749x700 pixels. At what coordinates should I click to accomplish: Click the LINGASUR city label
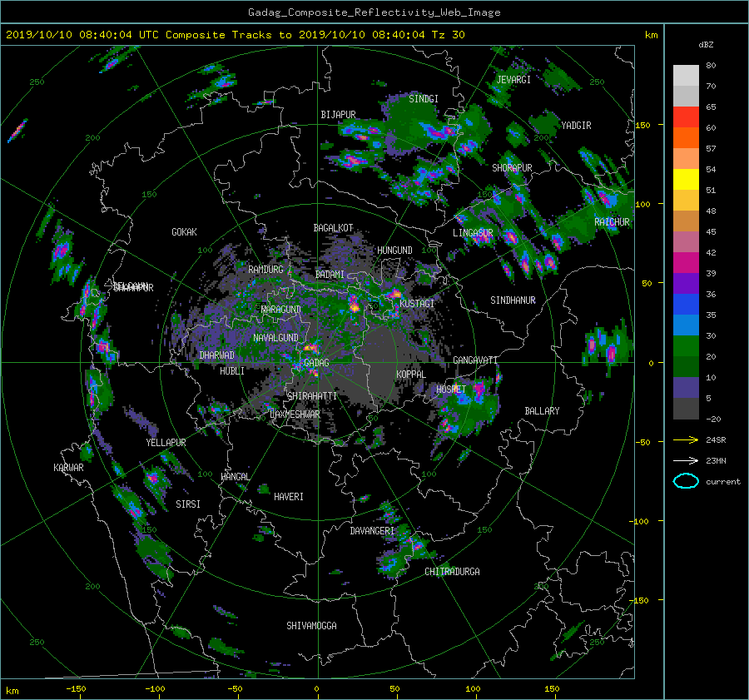(473, 233)
